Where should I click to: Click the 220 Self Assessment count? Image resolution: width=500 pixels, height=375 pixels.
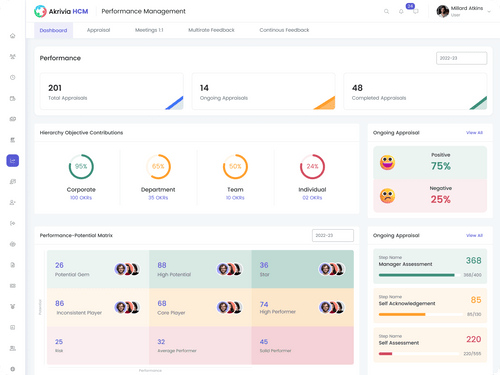pos(473,339)
